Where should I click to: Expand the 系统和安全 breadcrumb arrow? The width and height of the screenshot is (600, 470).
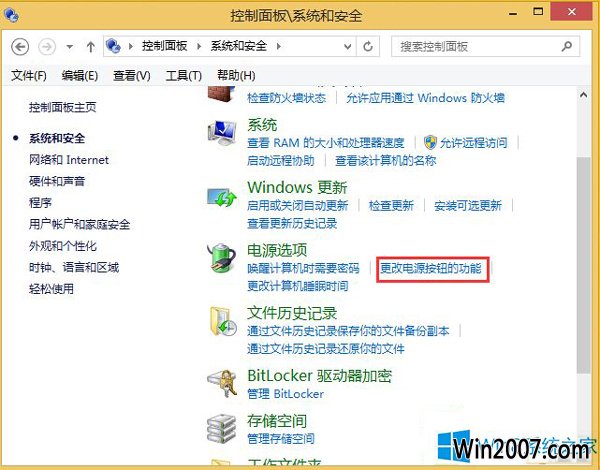point(279,46)
